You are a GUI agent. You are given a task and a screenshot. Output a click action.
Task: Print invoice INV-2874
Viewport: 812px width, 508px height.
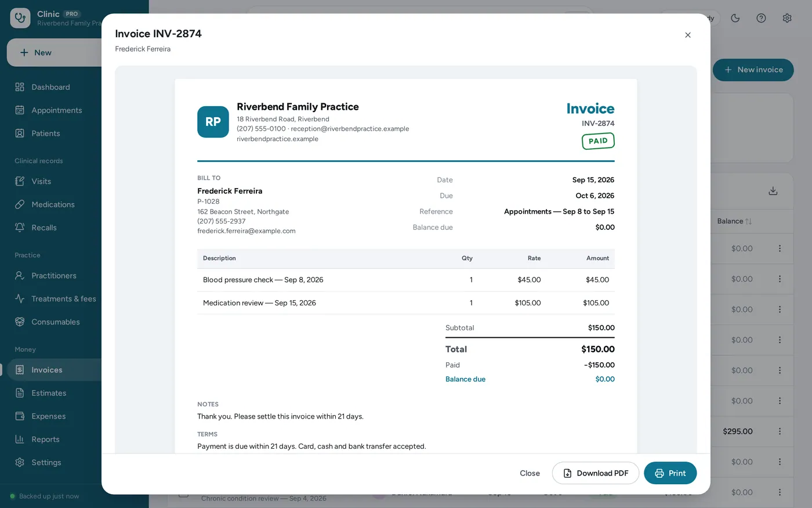tap(670, 473)
